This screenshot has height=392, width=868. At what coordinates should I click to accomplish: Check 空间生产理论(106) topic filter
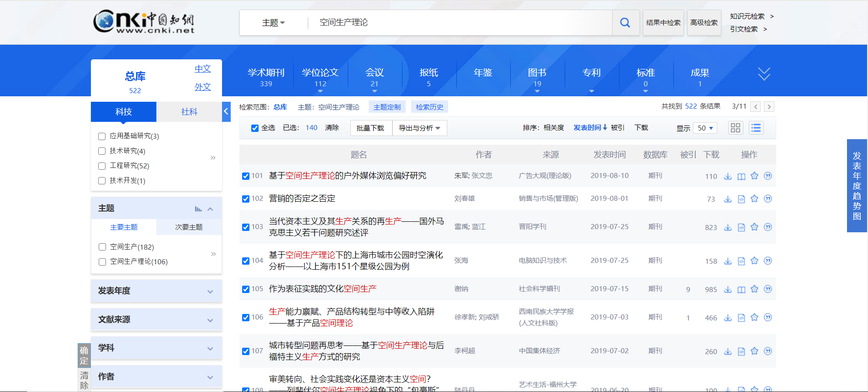(102, 261)
